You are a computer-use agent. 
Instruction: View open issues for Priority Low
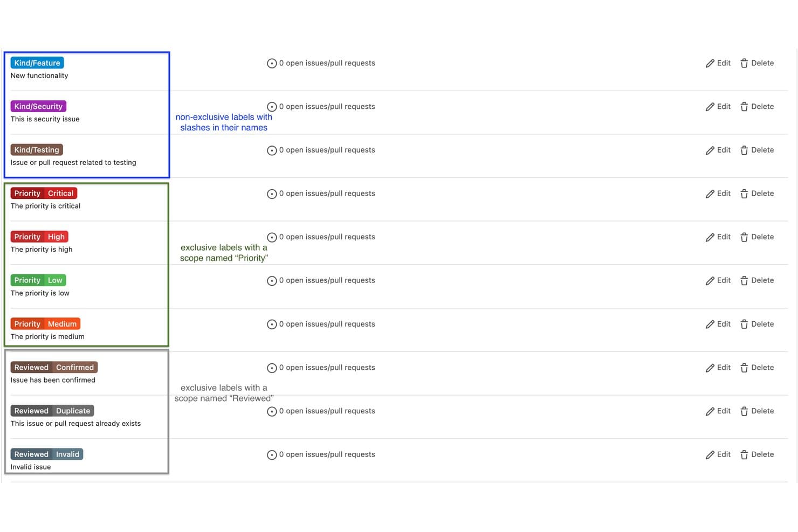321,281
